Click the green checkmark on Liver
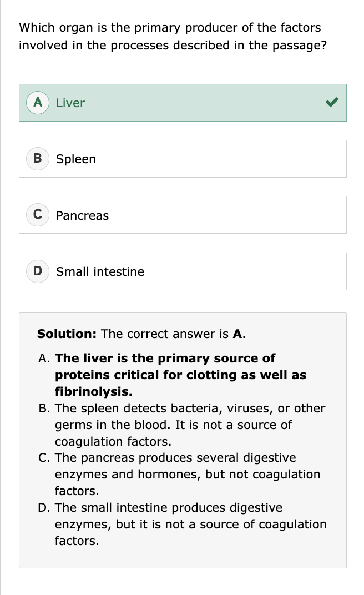The width and height of the screenshot is (364, 595). point(332,102)
